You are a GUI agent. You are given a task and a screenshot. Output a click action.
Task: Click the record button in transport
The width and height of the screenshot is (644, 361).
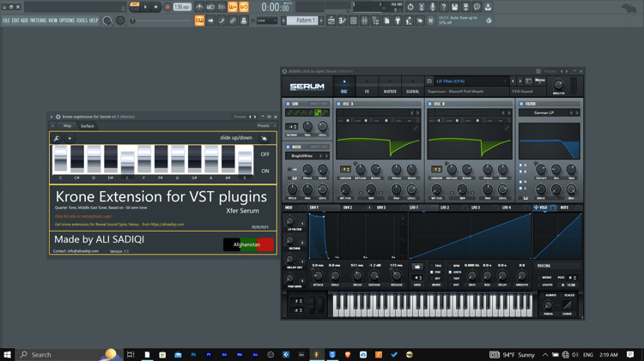pyautogui.click(x=167, y=7)
